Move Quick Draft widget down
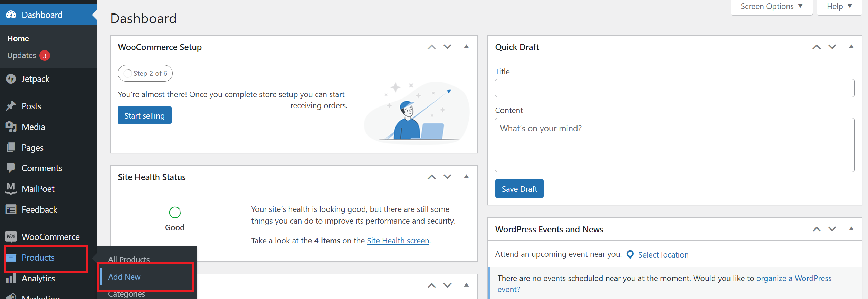868x299 pixels. (x=832, y=47)
